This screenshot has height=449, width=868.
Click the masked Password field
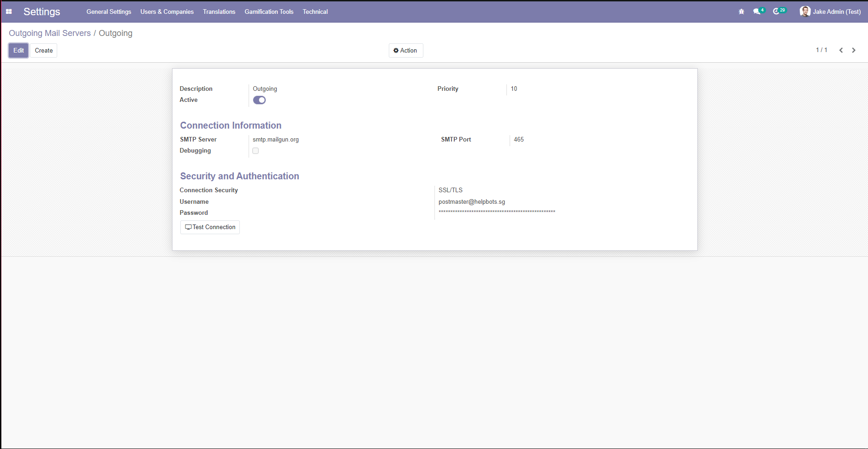point(496,213)
